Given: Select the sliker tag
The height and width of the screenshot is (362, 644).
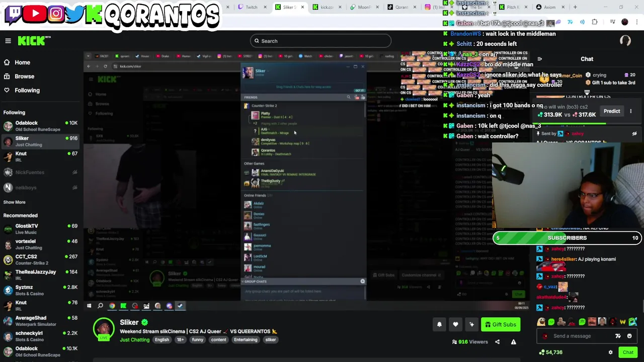Looking at the screenshot, I should point(271,340).
